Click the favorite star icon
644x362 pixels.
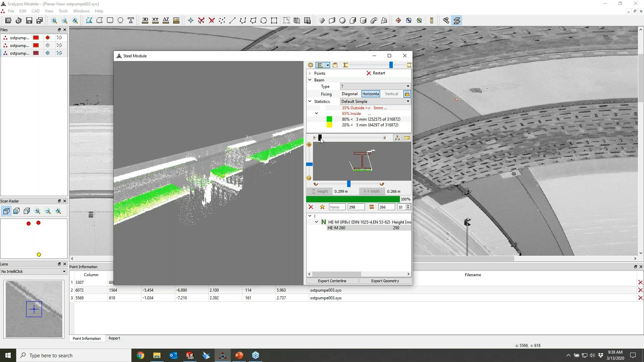(322, 207)
